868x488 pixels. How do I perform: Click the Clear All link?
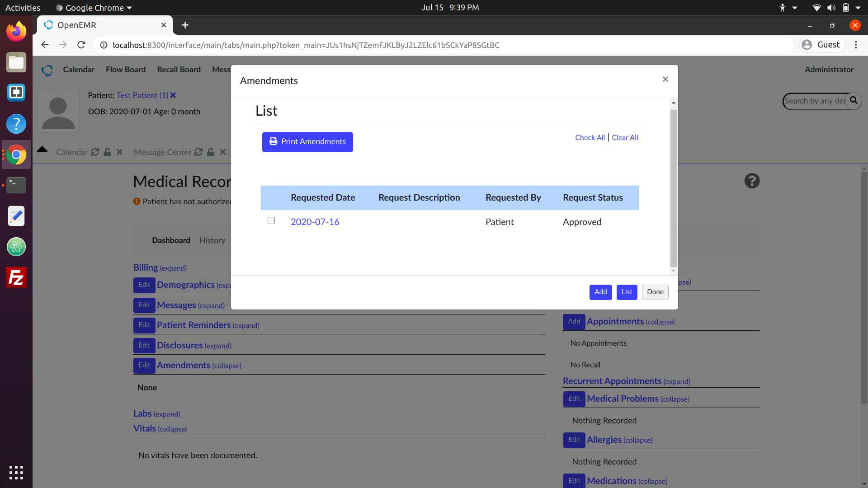coord(625,137)
